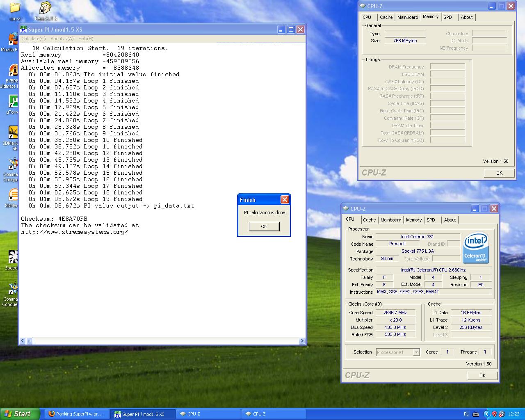Open the SpeedFan desktop shortcut
This screenshot has height=420, width=525.
12,257
